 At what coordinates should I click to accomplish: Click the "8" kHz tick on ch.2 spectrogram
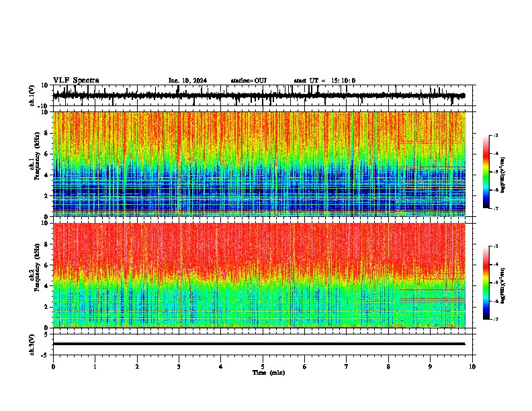47,244
